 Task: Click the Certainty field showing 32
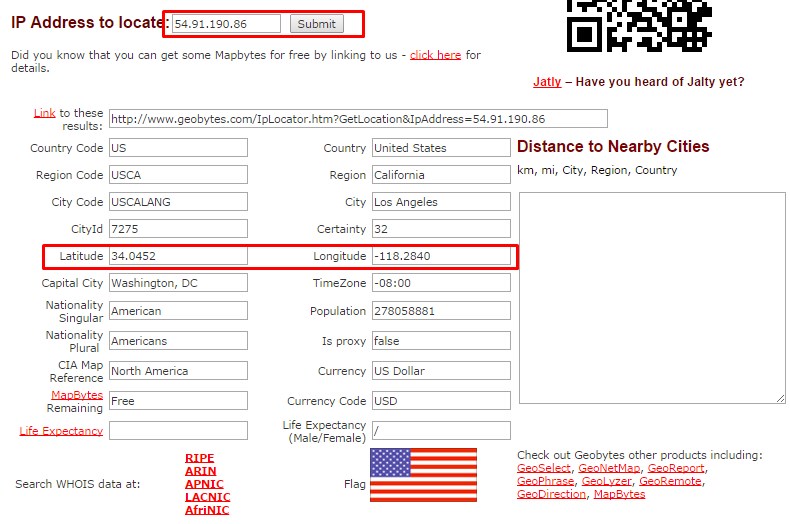[441, 229]
